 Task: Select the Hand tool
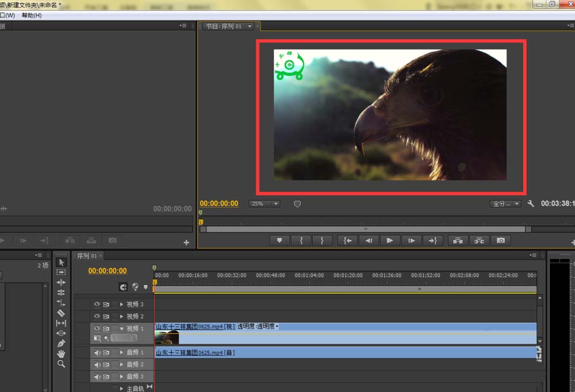[61, 354]
